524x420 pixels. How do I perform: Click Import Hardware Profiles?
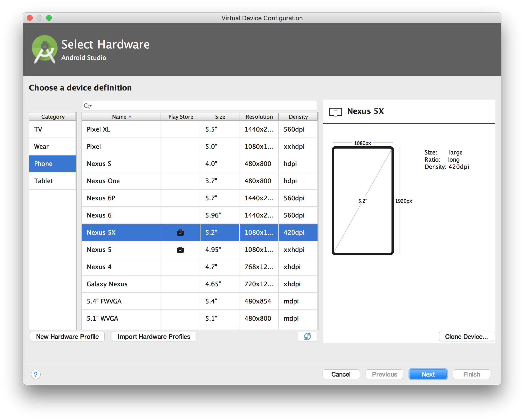[x=154, y=336]
